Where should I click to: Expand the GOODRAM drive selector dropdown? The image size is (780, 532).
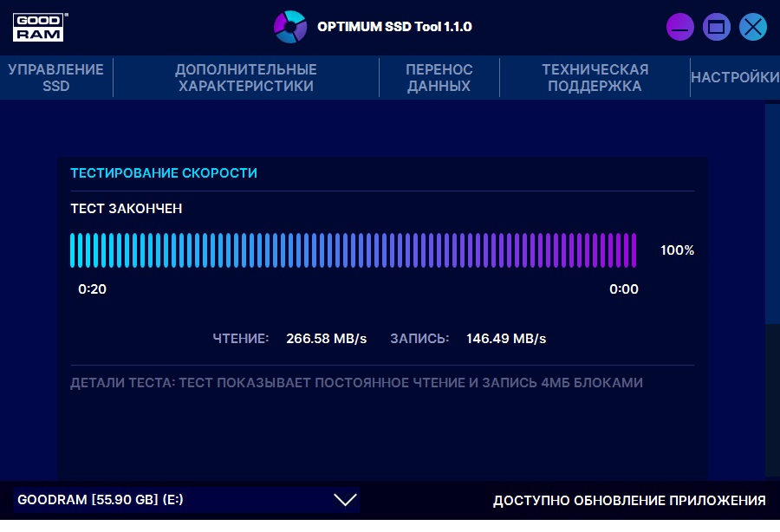186,500
